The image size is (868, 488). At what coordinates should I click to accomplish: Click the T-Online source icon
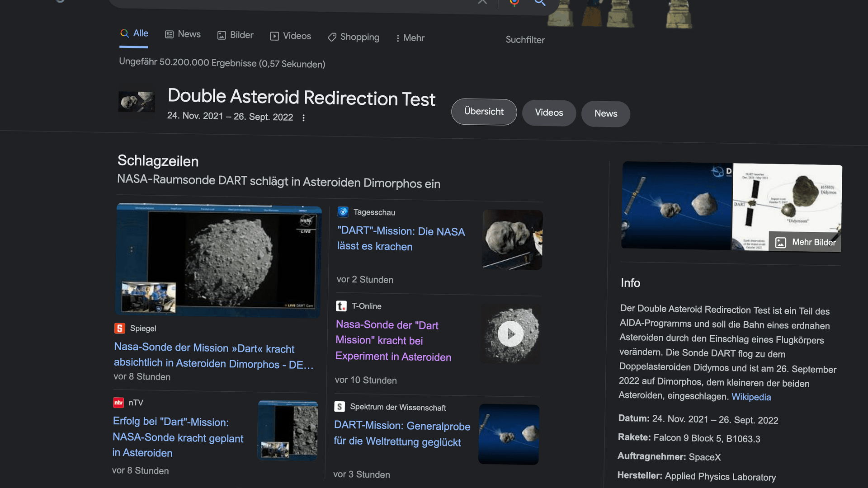pyautogui.click(x=341, y=306)
